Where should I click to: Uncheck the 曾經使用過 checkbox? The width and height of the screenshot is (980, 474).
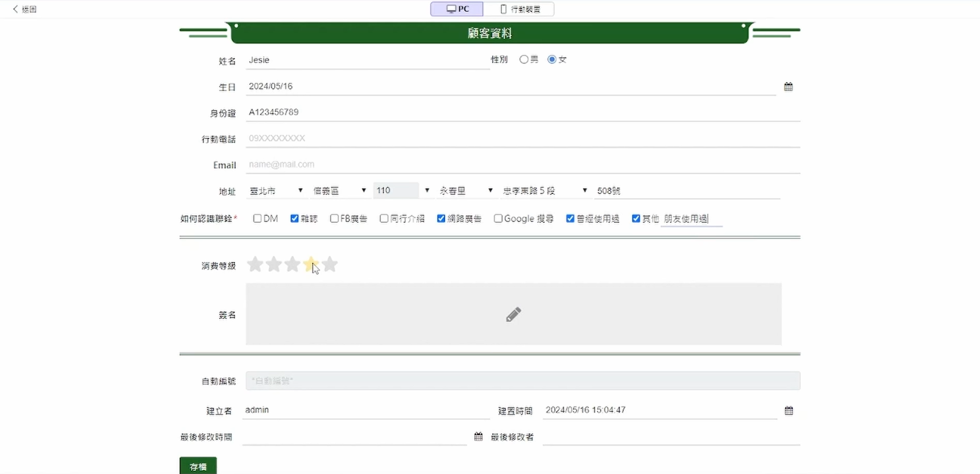tap(570, 218)
